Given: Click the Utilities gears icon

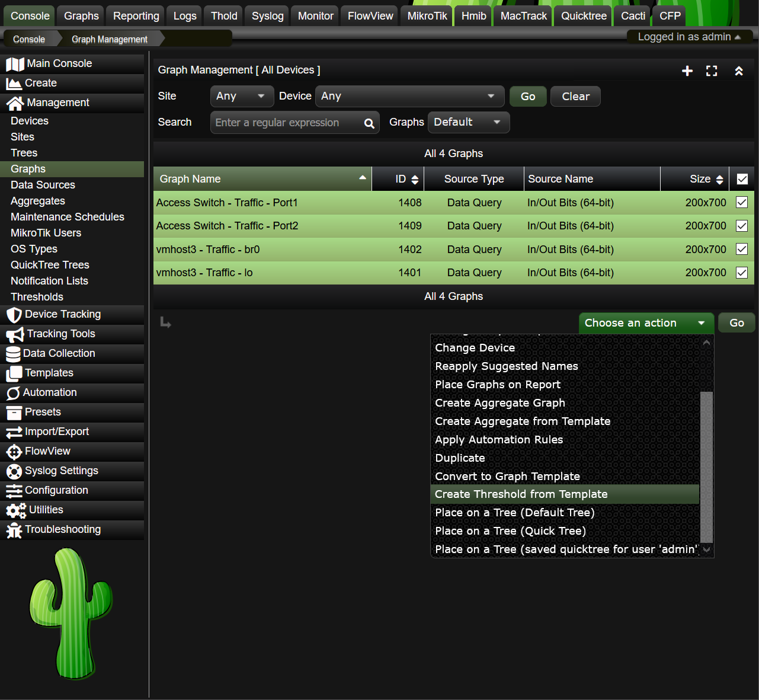Looking at the screenshot, I should point(16,510).
